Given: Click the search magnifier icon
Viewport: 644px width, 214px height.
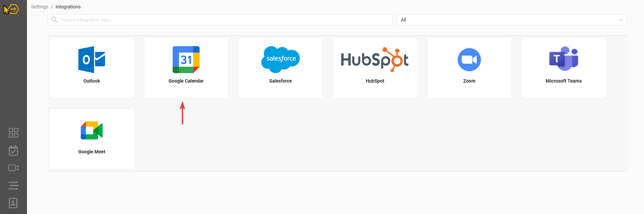Looking at the screenshot, I should tap(54, 20).
